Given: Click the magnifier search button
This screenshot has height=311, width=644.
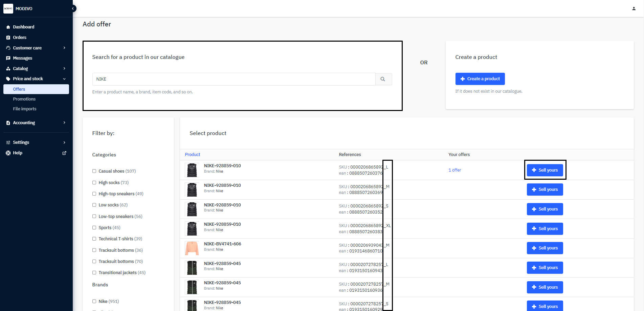Looking at the screenshot, I should click(x=383, y=79).
